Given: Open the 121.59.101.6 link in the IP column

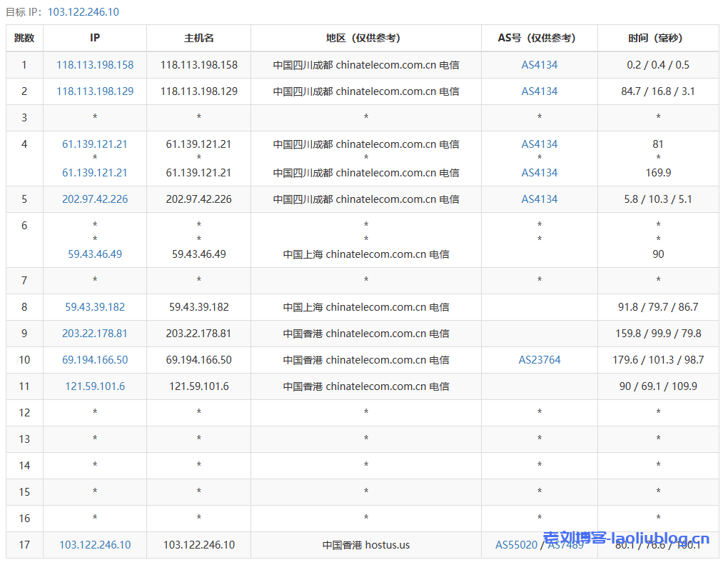Looking at the screenshot, I should click(95, 386).
